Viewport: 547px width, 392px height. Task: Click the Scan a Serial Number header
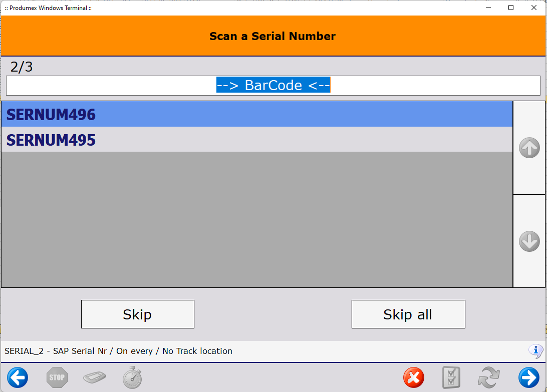tap(272, 36)
